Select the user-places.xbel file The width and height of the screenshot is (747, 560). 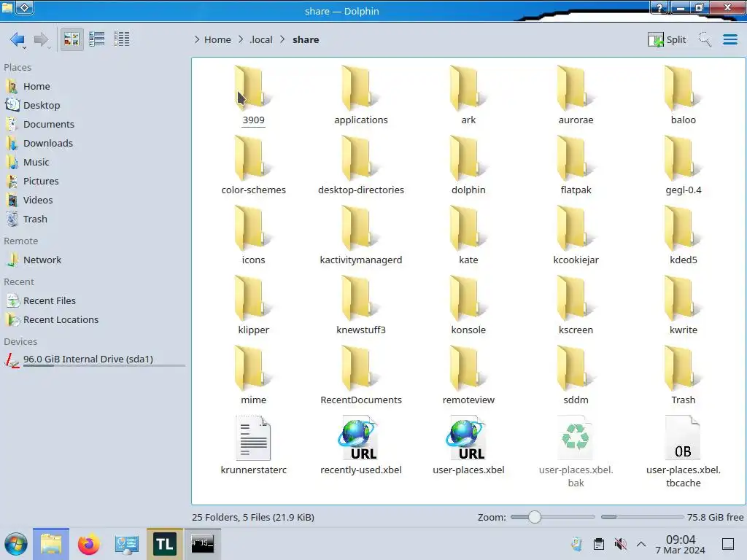coord(468,446)
